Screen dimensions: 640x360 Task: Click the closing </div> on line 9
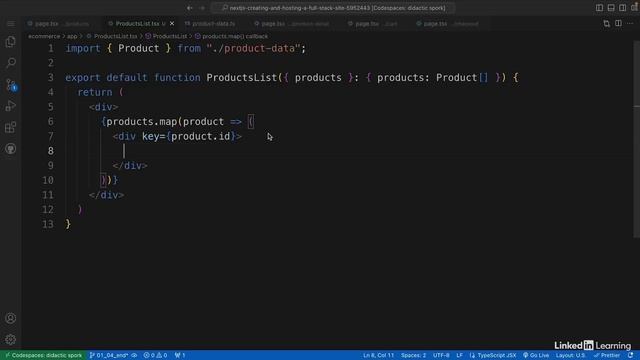coord(130,166)
